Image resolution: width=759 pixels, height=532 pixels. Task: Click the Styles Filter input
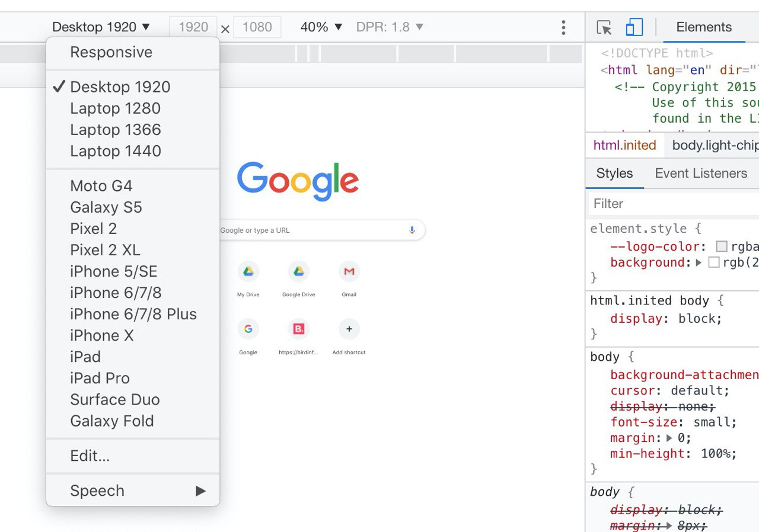[674, 203]
